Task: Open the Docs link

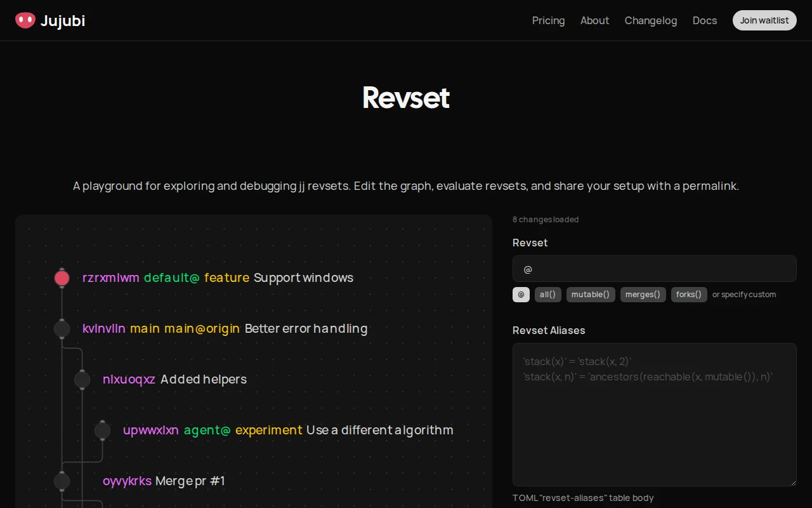Action: (705, 20)
